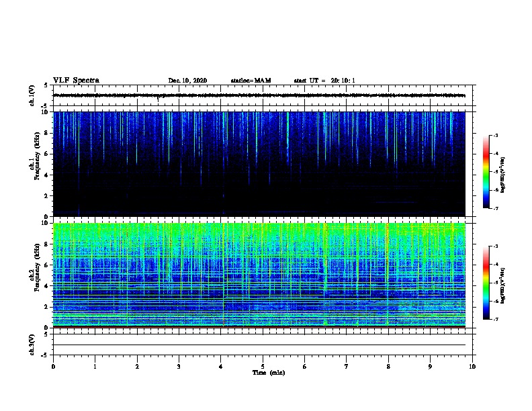This screenshot has width=532, height=411.
Task: Click the '-3' label on ch.1 color scale
Action: pos(495,135)
